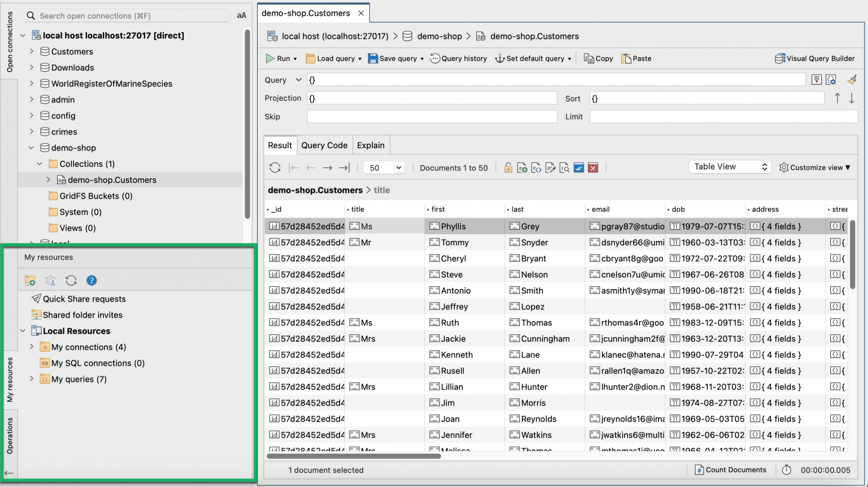Switch to the Explain tab

point(371,145)
